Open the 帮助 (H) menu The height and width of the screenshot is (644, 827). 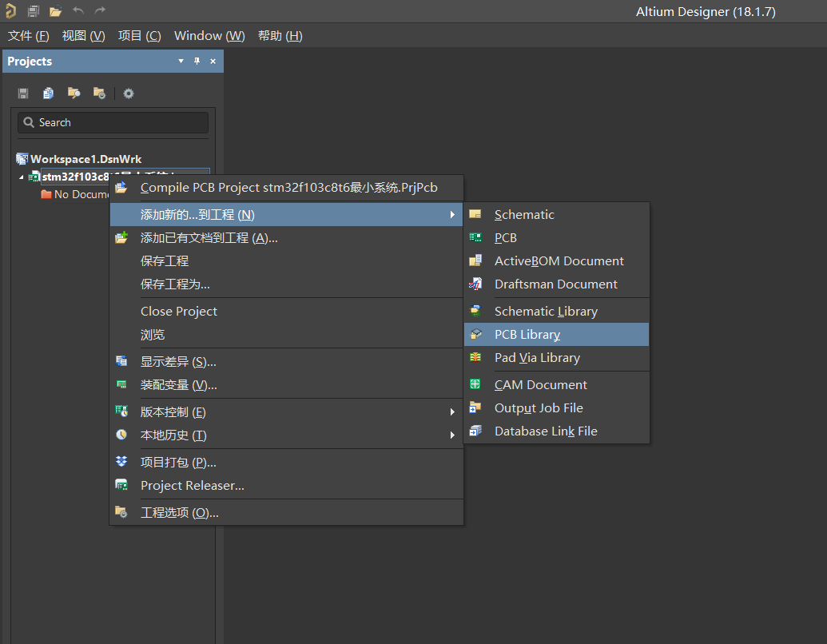tap(280, 36)
